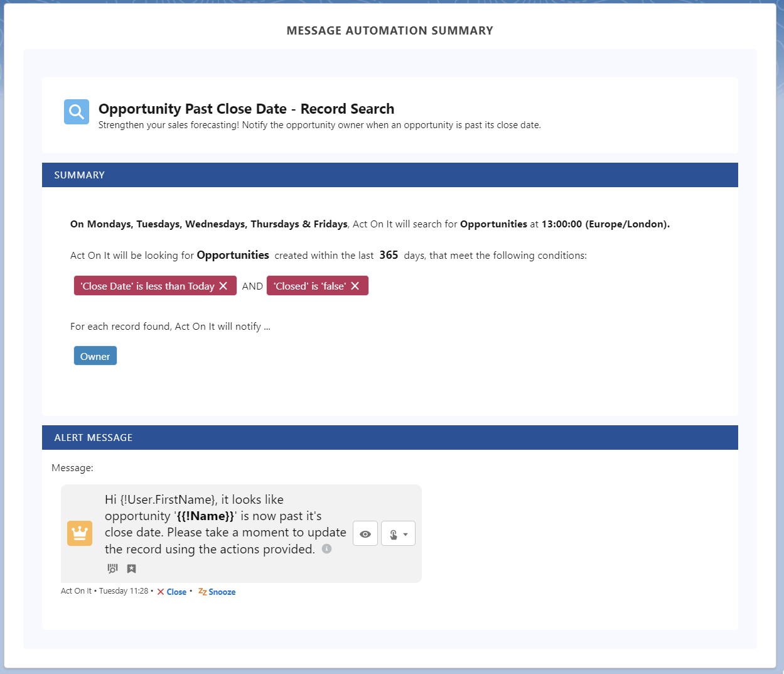This screenshot has width=784, height=674.
Task: Click the 'Strengthen your sales forecasting' description
Action: point(320,125)
